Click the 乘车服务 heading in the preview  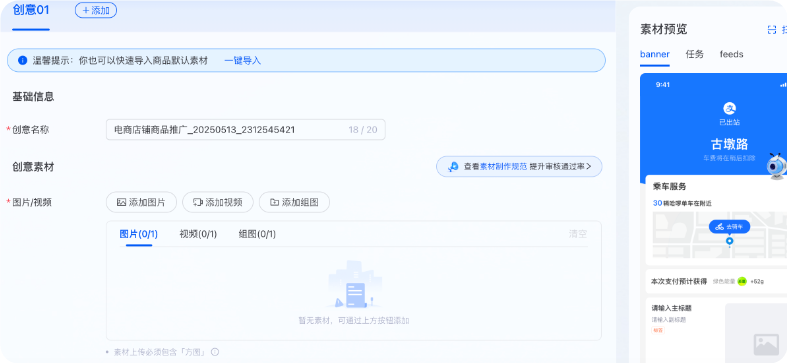(x=670, y=186)
